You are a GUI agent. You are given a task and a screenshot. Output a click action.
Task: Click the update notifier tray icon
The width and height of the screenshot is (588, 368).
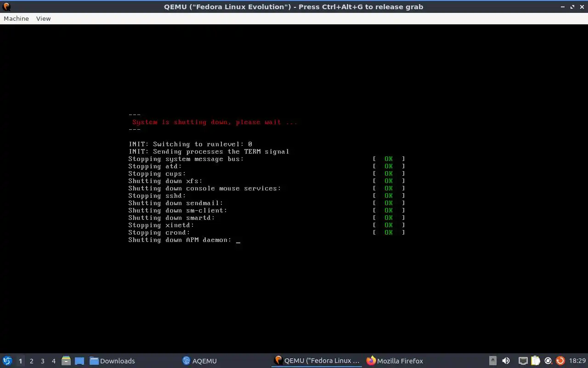[548, 361]
